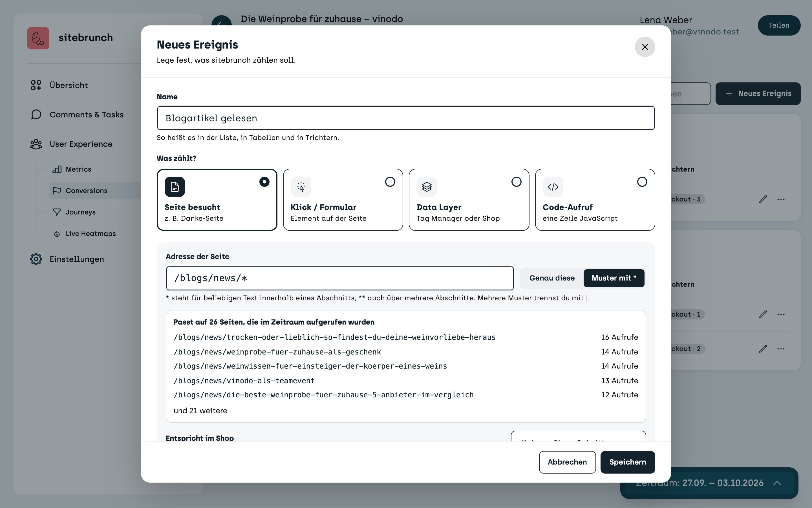Choose the Data Layer radio button
The image size is (812, 508).
coord(516,182)
